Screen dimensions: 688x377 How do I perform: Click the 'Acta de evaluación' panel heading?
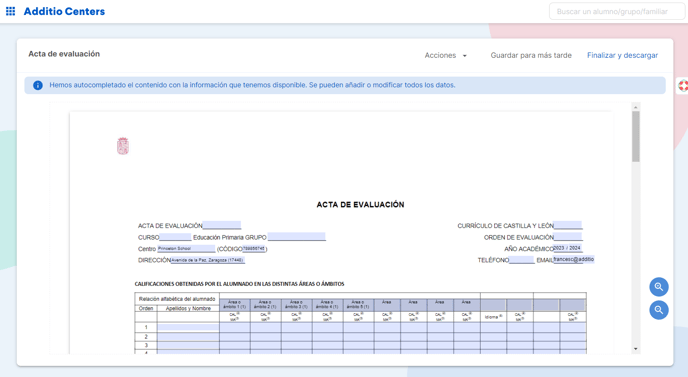(x=64, y=54)
